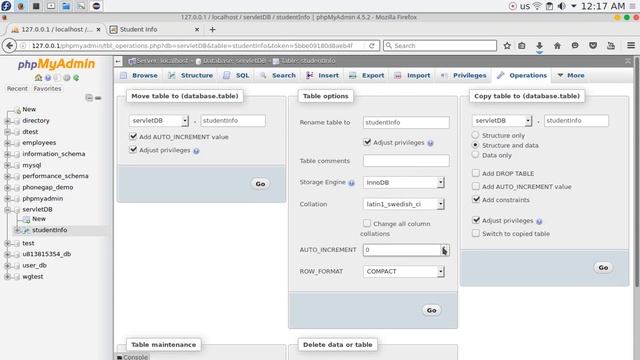
Task: Expand the employees database node
Action: 7,143
